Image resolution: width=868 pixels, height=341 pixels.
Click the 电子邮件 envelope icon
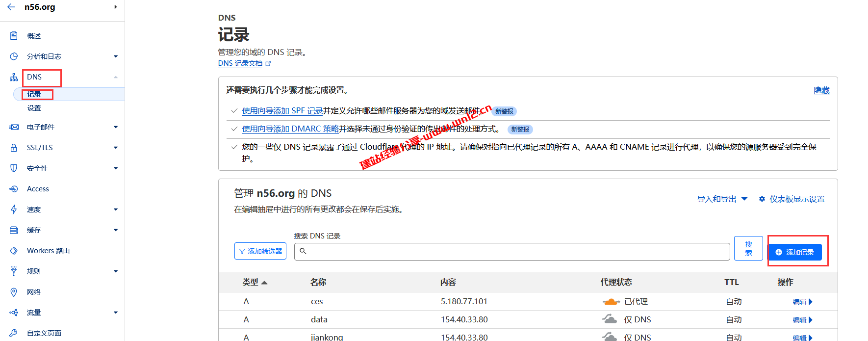point(14,127)
